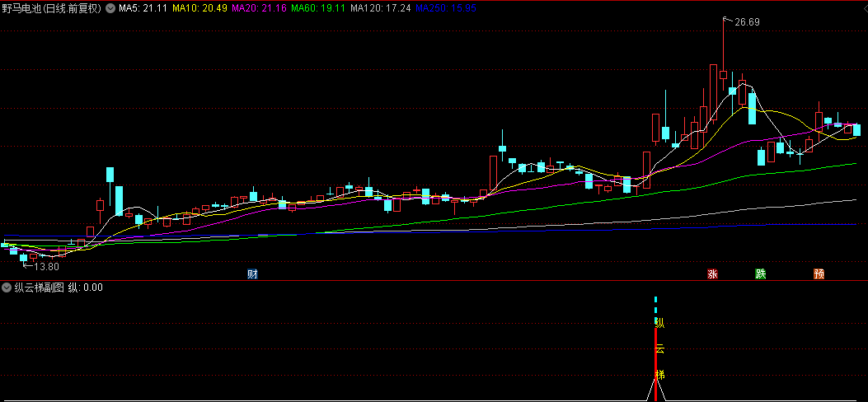Click the 纵: 0.00 indicator value
This screenshot has height=402, width=868.
[85, 287]
